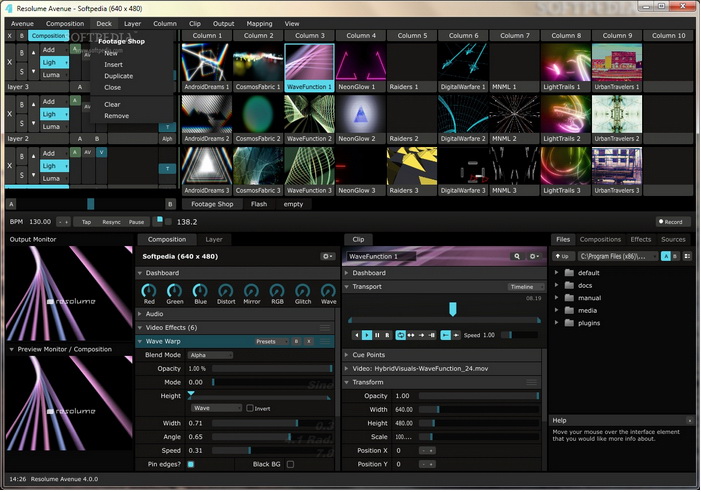Check the Invert box under Height
This screenshot has height=492, width=701.
click(250, 408)
